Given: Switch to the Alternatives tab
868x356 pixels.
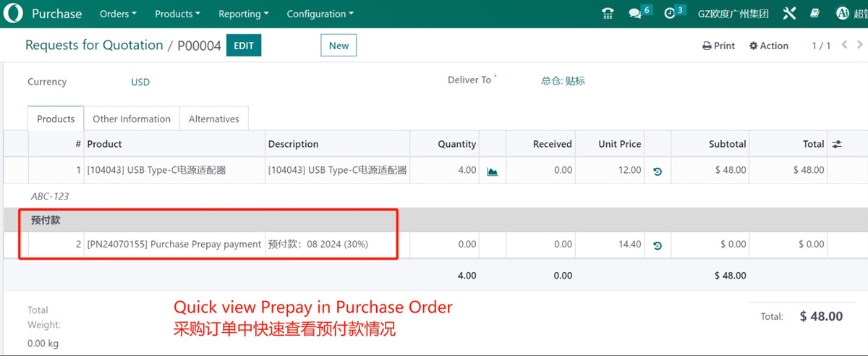Looking at the screenshot, I should tap(214, 119).
